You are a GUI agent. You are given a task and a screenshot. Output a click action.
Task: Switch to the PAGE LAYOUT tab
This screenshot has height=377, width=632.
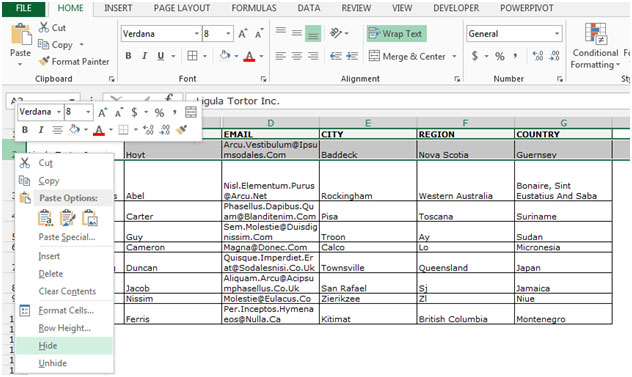[x=182, y=8]
